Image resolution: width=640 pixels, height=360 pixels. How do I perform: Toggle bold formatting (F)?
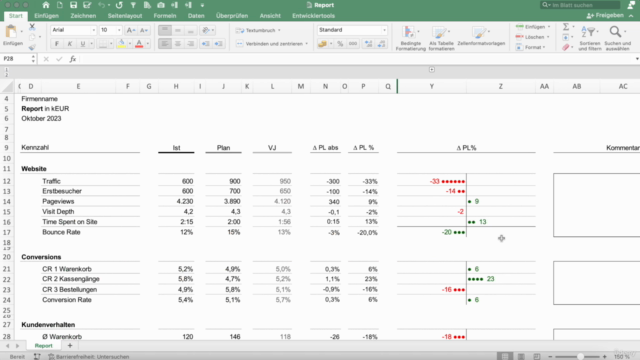click(x=57, y=44)
